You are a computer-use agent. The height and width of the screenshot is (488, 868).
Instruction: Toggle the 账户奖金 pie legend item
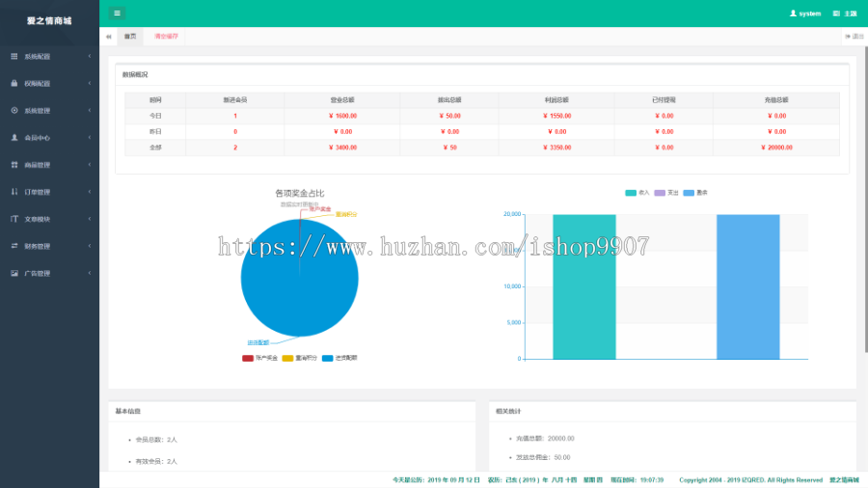point(259,358)
